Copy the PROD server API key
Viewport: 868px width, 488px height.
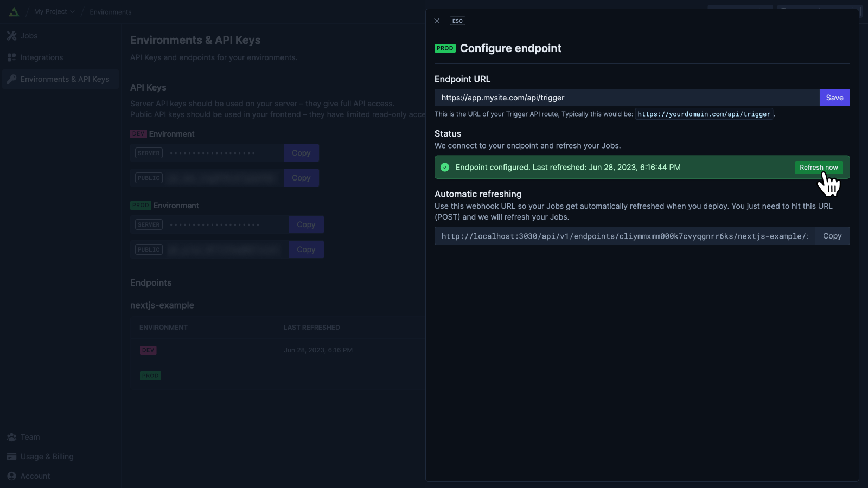click(x=306, y=224)
